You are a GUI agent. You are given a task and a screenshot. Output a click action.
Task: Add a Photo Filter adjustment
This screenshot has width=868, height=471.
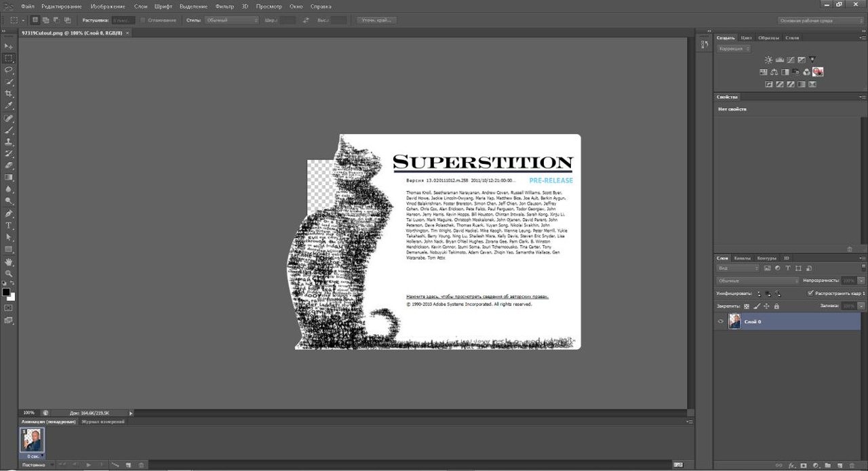click(796, 72)
